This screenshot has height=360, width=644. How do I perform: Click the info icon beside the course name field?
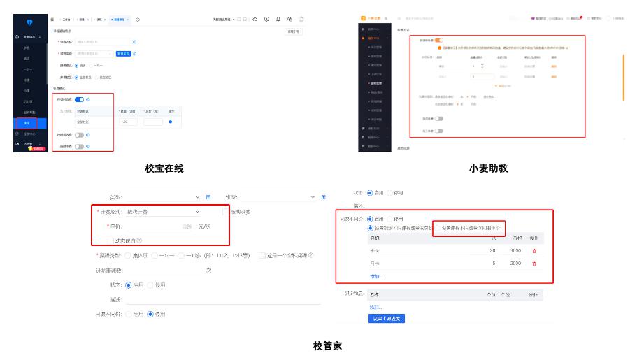[x=135, y=42]
